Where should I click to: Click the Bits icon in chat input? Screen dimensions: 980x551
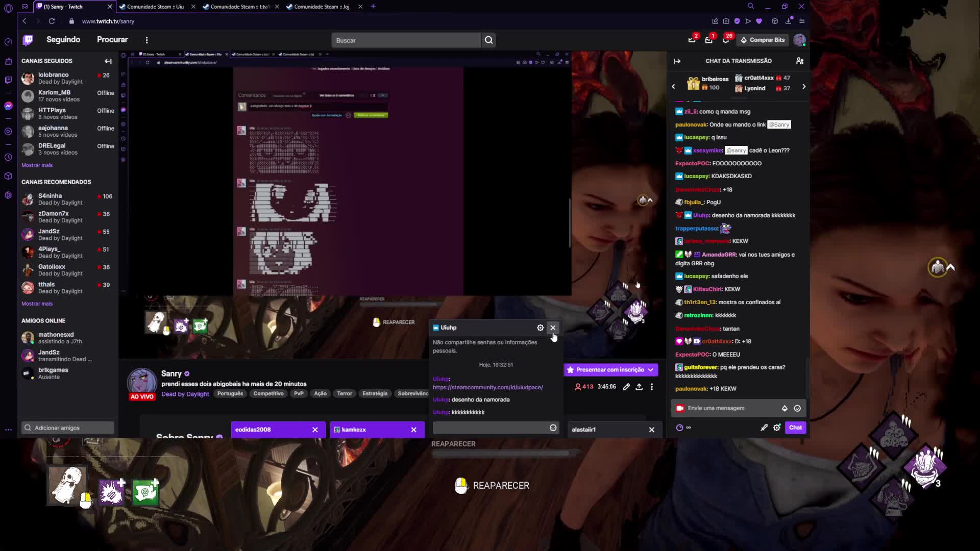785,408
